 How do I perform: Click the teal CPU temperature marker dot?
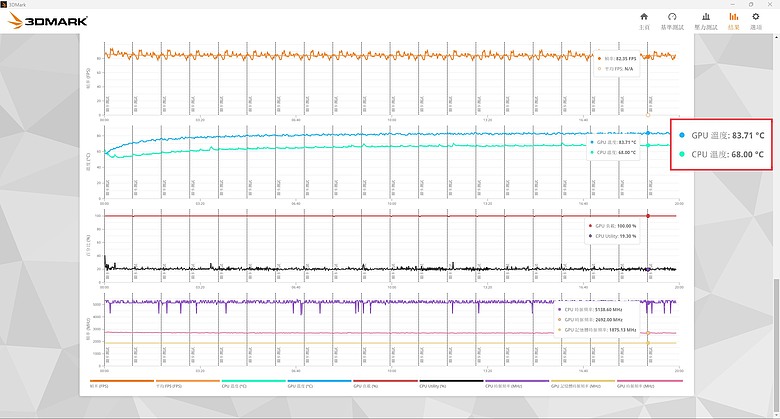[x=648, y=145]
